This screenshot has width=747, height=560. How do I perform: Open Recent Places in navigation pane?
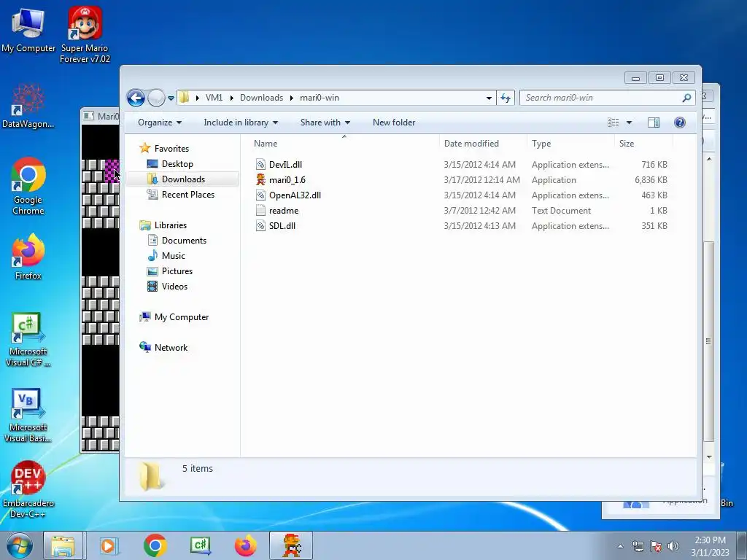tap(181, 194)
